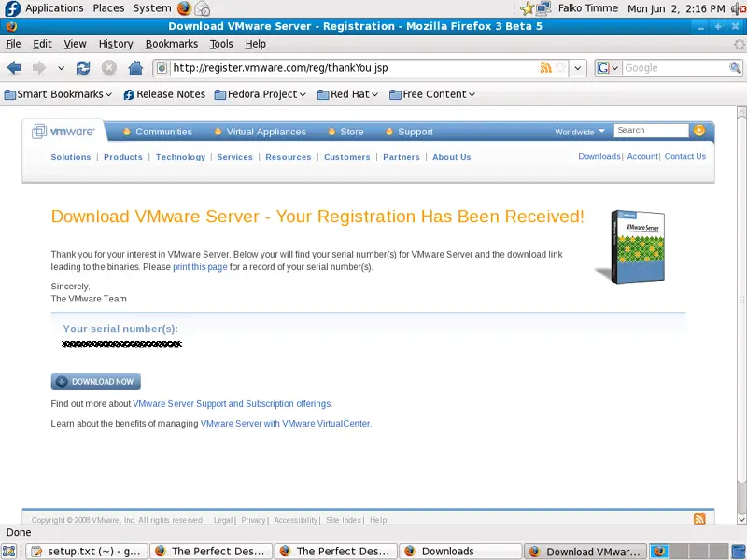Switch to setup.txt gedit taskbar window
The height and width of the screenshot is (560, 747).
pyautogui.click(x=87, y=552)
